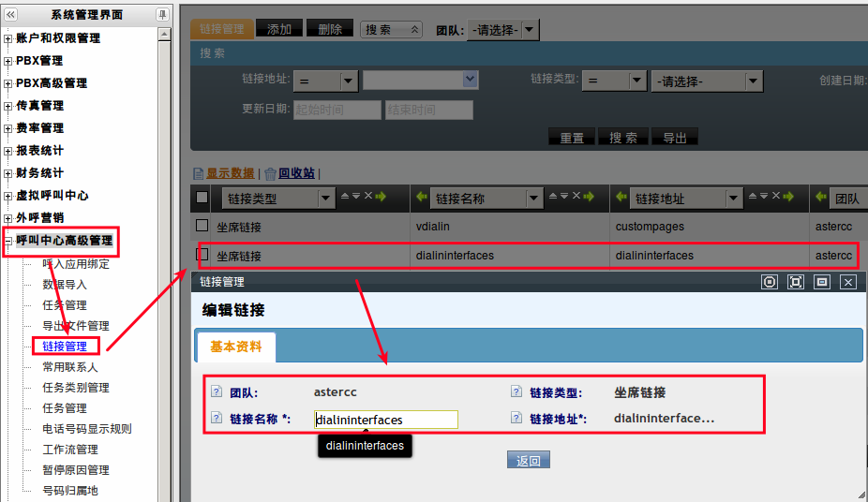This screenshot has width=868, height=502.
Task: Select checkbox of the dialininterfaces row
Action: click(202, 254)
